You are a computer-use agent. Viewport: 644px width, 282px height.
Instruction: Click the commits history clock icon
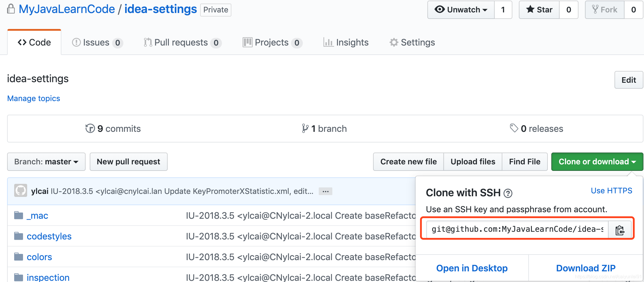[90, 128]
